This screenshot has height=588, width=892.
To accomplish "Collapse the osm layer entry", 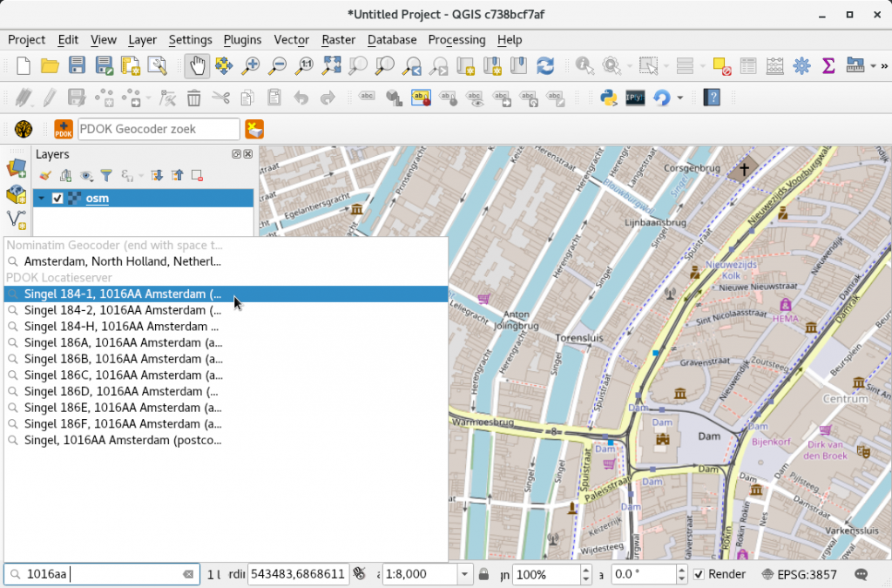I will (x=41, y=198).
